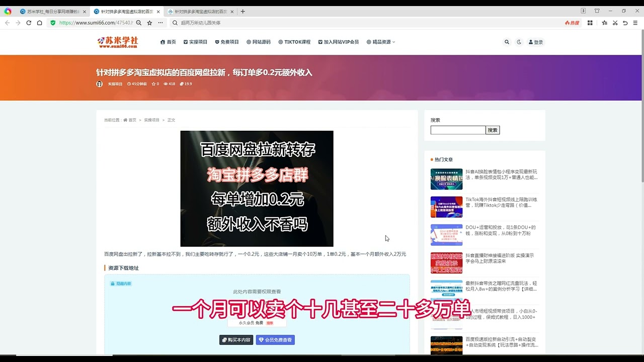Click the URL address field
The height and width of the screenshot is (362, 644).
pyautogui.click(x=96, y=23)
